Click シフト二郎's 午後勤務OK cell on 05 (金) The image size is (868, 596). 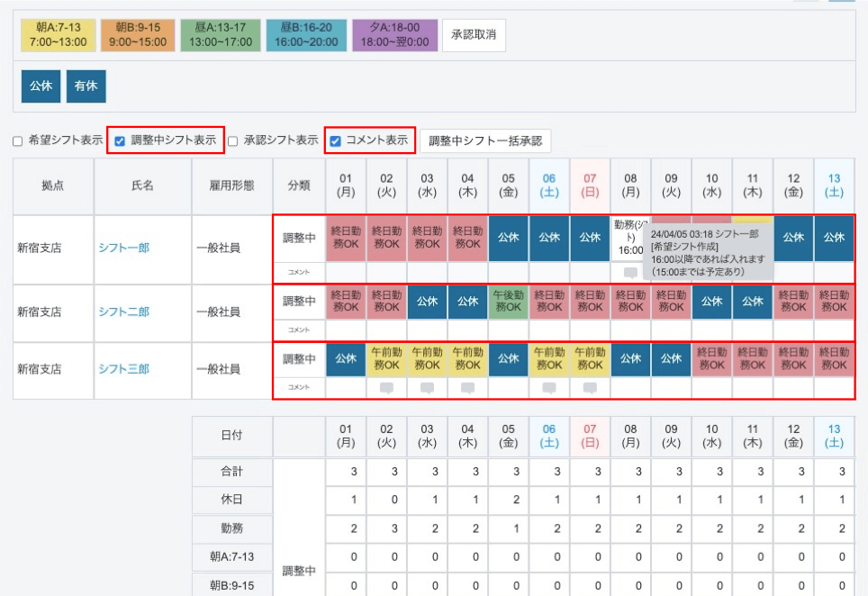509,301
